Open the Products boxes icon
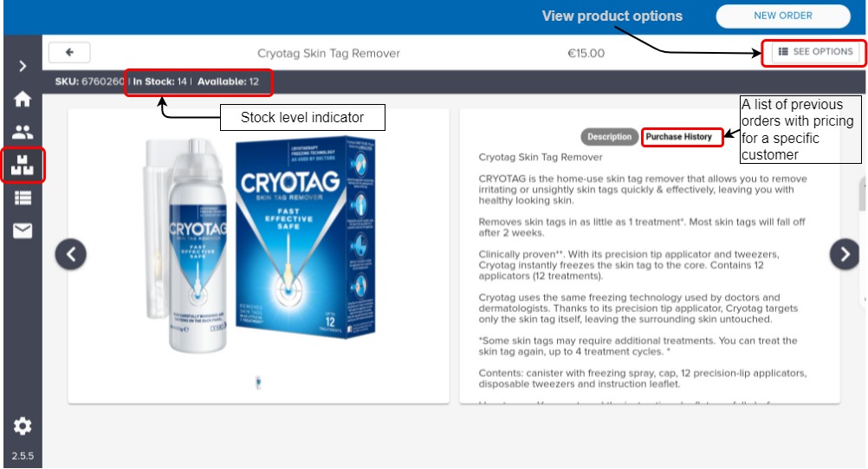 pos(23,165)
